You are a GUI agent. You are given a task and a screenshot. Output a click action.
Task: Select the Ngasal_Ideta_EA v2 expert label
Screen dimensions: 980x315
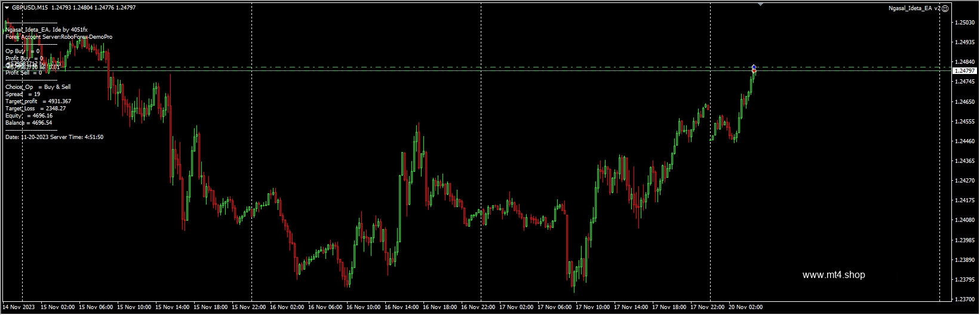(x=914, y=8)
